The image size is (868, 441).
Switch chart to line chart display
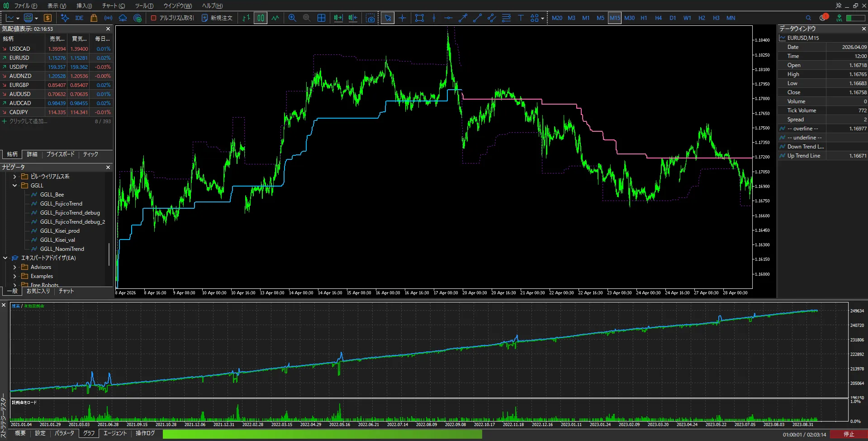(275, 18)
